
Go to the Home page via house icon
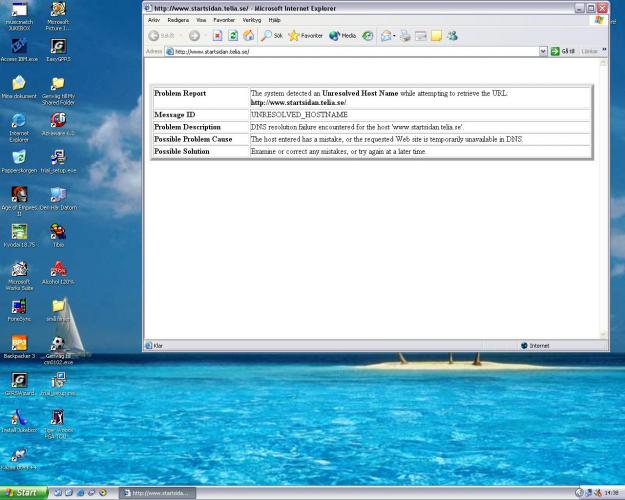(x=248, y=35)
